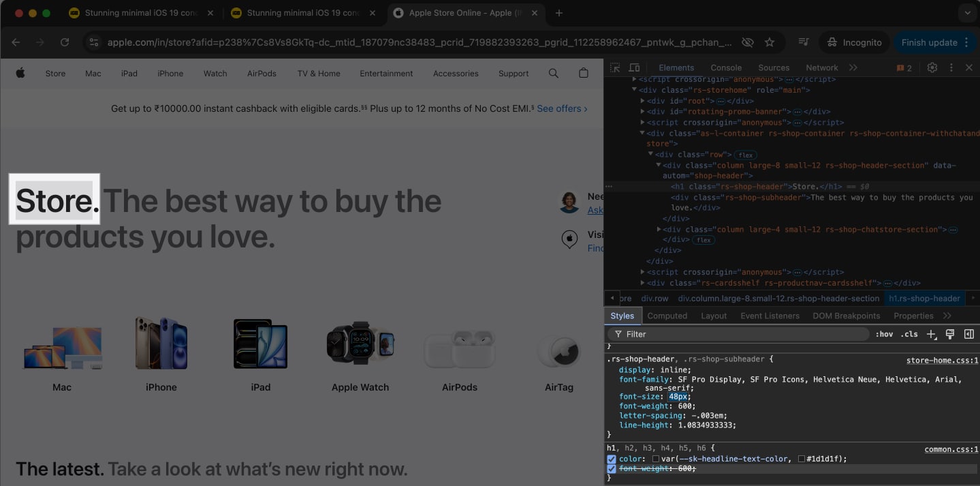Collapse the rs-storehome div node
This screenshot has height=486, width=980.
click(634, 90)
